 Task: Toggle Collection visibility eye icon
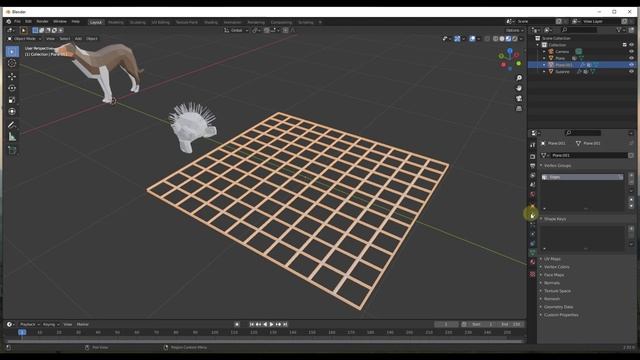click(631, 45)
